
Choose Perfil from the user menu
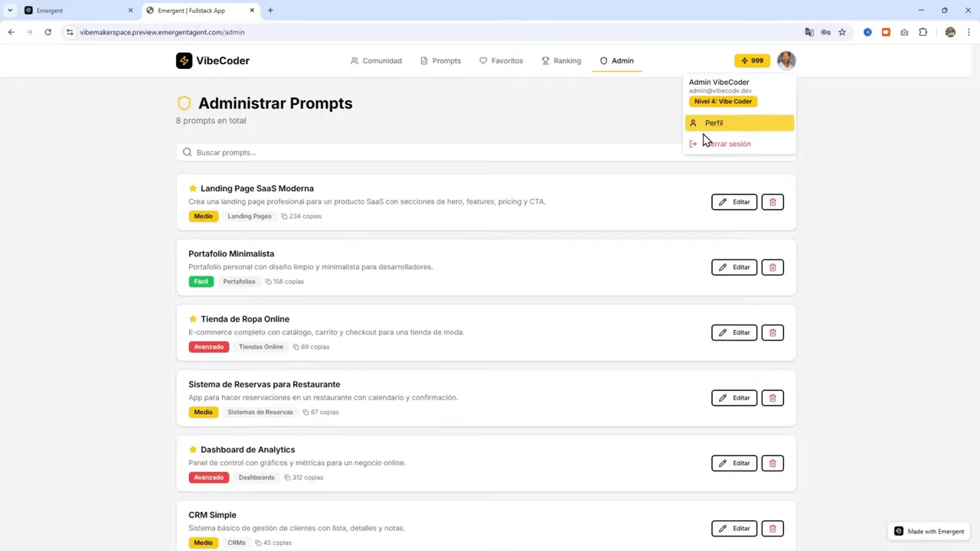tap(740, 123)
